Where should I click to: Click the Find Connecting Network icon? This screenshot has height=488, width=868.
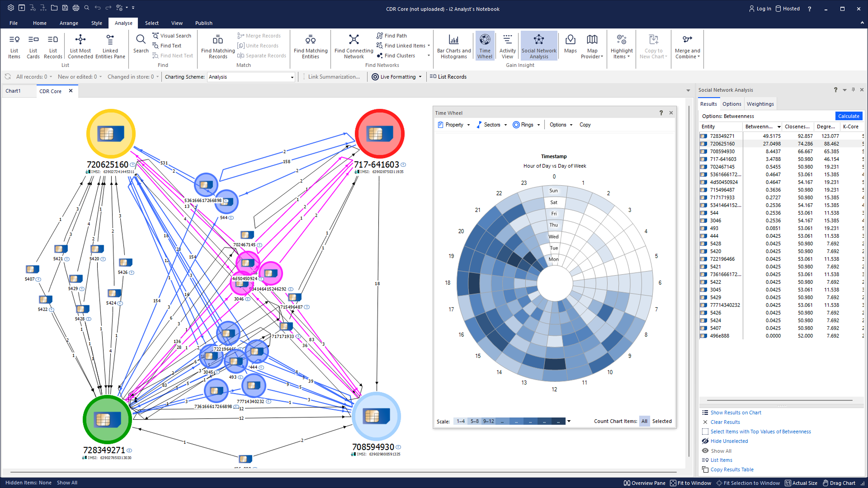coord(354,40)
